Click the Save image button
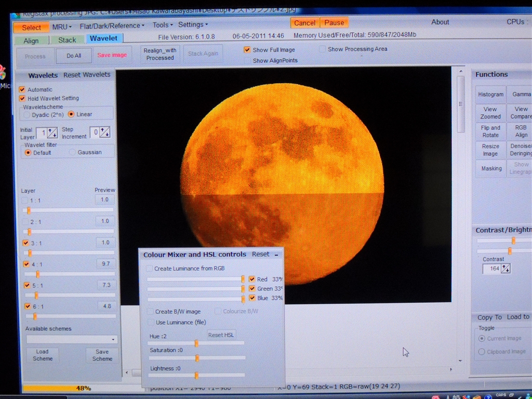 112,55
